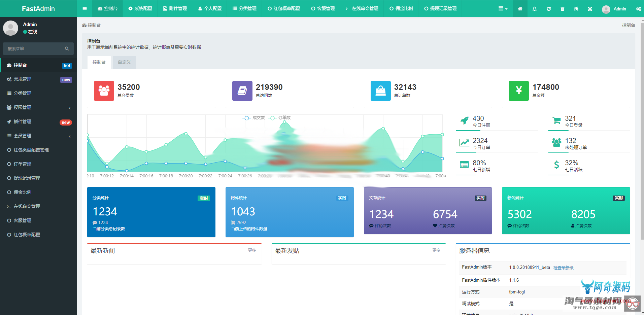
Task: Click the Admin avatar in the top bar
Action: tap(606, 9)
